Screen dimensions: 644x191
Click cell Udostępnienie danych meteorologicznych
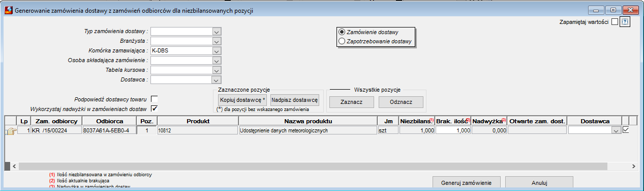(x=308, y=131)
